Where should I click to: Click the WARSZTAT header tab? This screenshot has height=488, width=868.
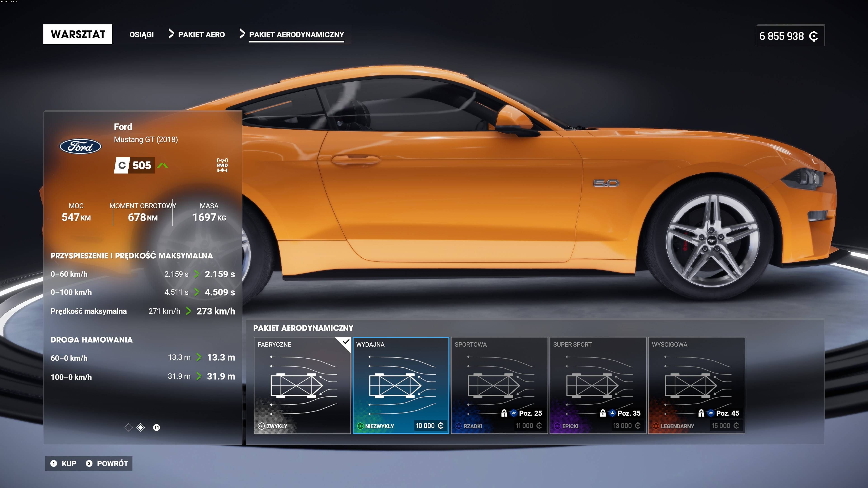pyautogui.click(x=78, y=34)
